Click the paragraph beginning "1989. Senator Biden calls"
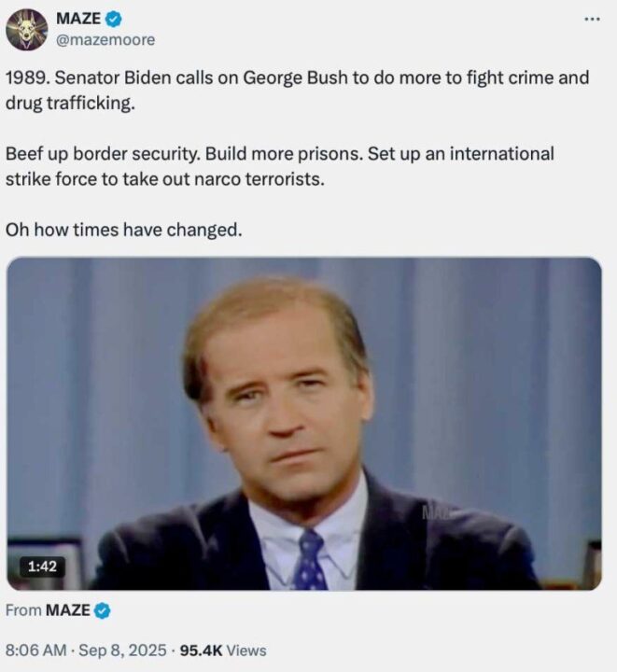Viewport: 617px width, 672px height. 297,90
